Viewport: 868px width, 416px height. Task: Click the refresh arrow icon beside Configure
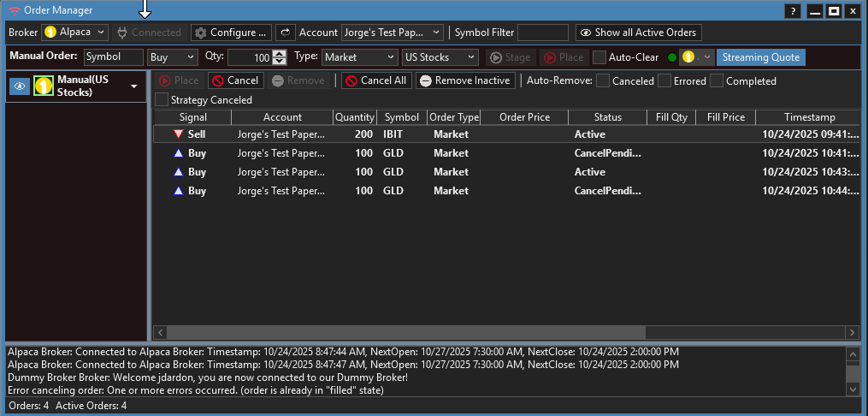(x=285, y=33)
